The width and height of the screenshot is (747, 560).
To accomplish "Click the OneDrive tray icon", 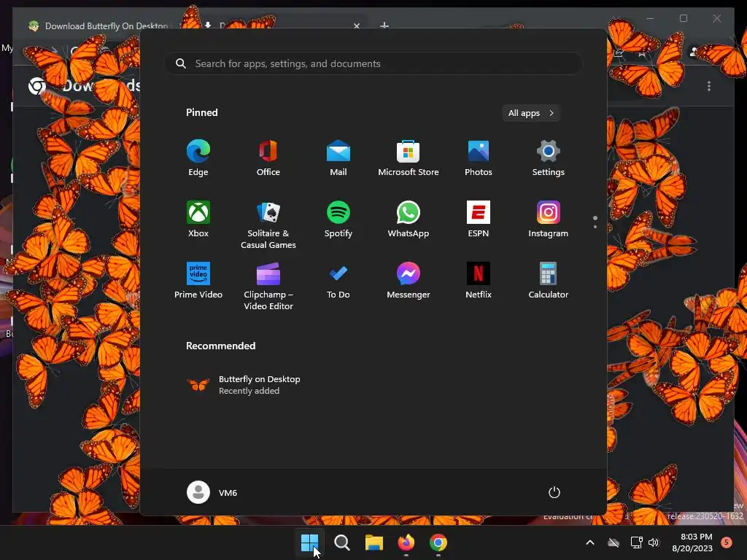I will click(614, 542).
